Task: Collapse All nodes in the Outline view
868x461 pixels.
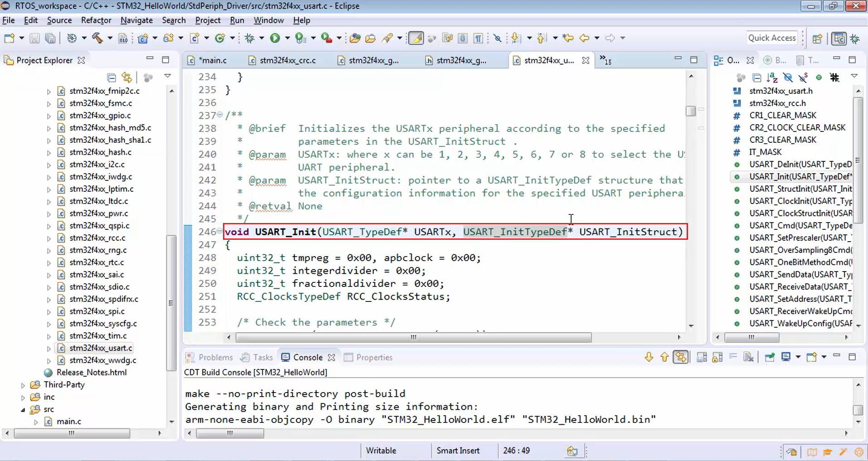Action: click(x=757, y=78)
